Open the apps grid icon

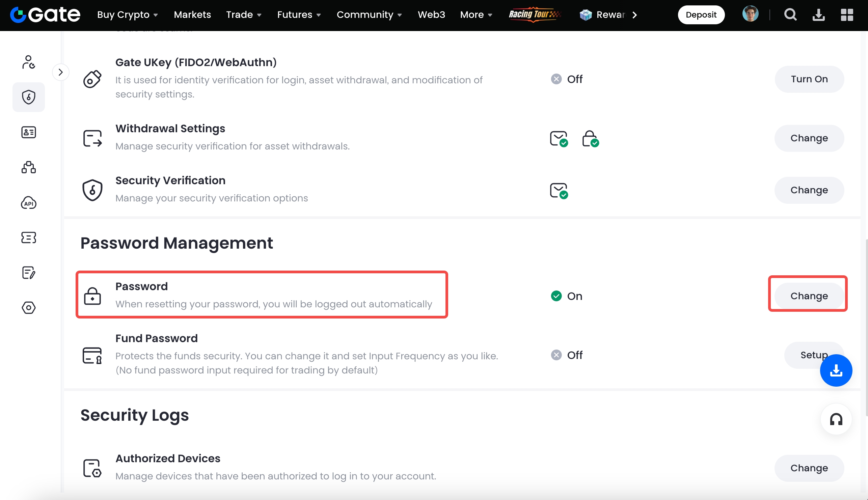847,15
